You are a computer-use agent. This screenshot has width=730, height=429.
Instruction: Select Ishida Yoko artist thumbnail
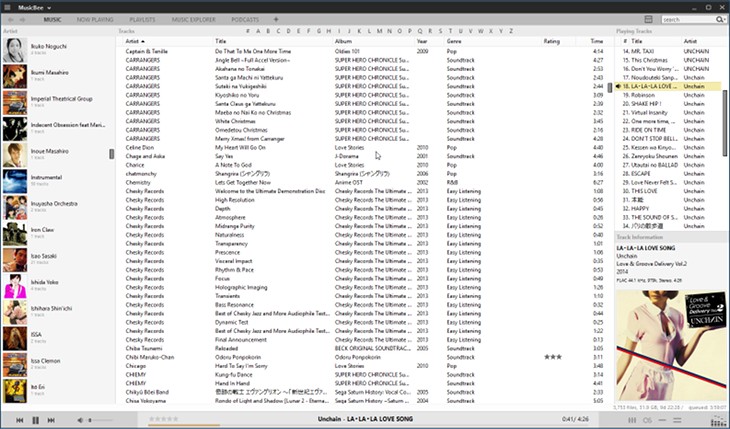14,286
